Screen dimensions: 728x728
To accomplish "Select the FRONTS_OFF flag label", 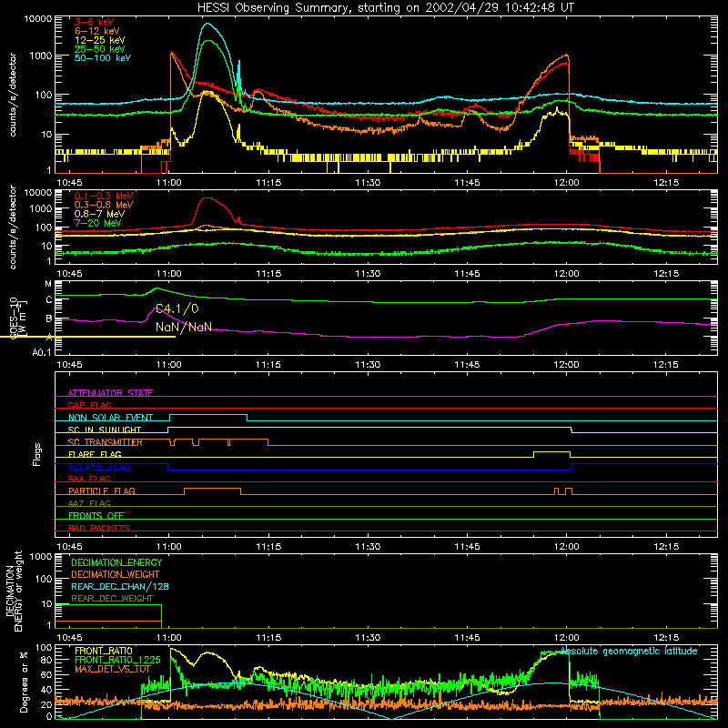I will coord(96,515).
